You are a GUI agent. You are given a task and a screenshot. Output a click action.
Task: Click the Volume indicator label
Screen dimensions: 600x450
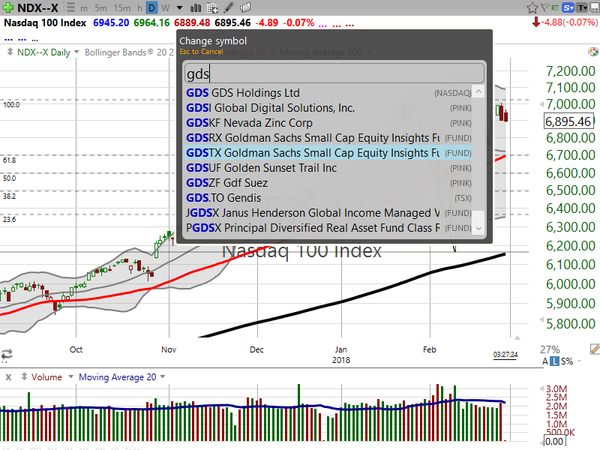[46, 377]
